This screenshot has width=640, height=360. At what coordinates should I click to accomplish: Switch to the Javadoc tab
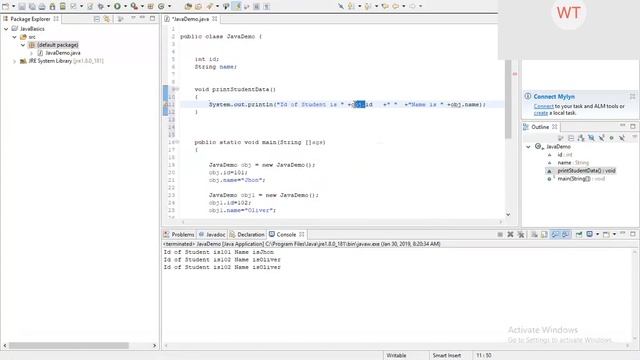(x=212, y=234)
